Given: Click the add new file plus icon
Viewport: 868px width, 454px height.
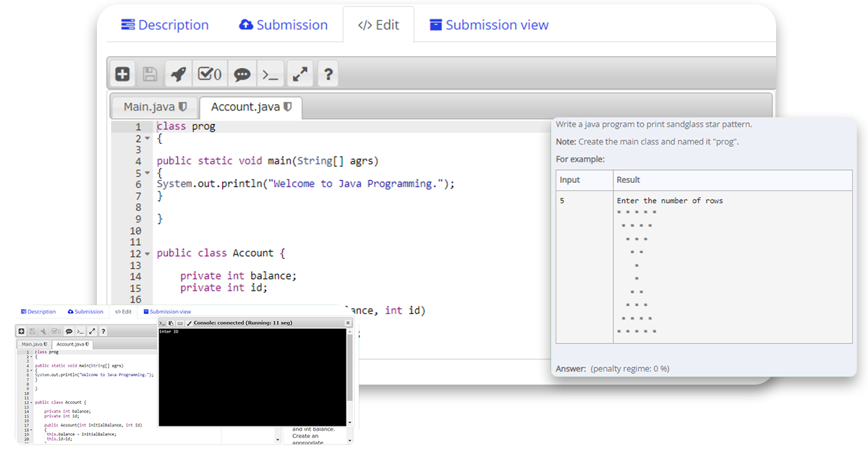Looking at the screenshot, I should 122,73.
